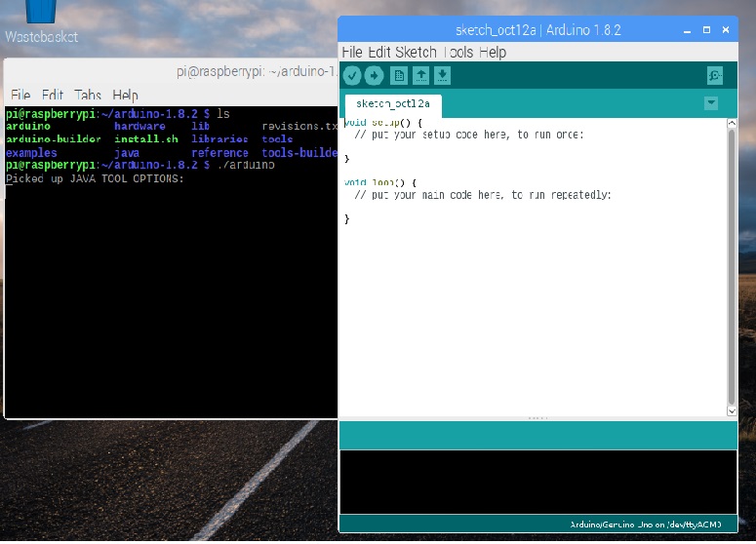Viewport: 756px width, 544px height.
Task: Open the terminal Tabs menu
Action: click(87, 95)
